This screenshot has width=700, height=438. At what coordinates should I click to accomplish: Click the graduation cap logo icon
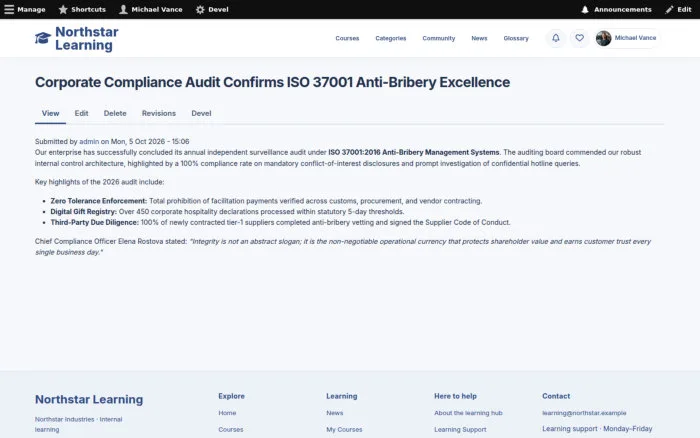[x=43, y=38]
